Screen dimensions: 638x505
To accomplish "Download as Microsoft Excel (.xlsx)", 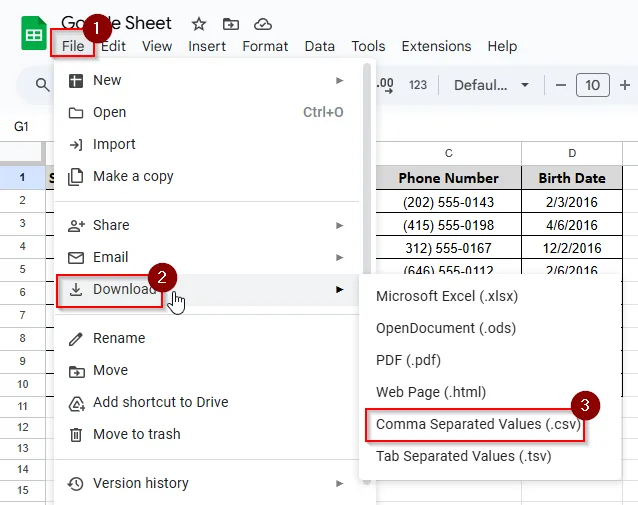I will click(x=490, y=296).
